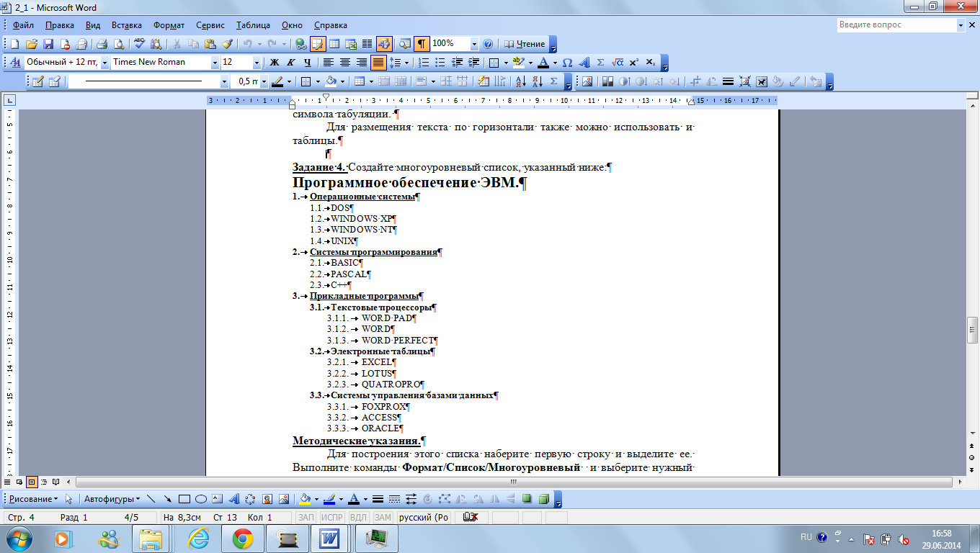Draw an oval shape tool
Viewport: 980px width, 553px height.
200,498
